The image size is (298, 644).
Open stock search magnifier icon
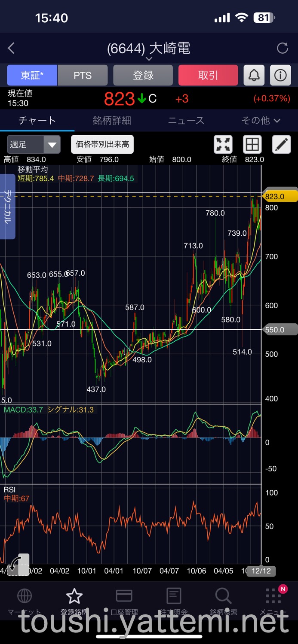[223, 596]
